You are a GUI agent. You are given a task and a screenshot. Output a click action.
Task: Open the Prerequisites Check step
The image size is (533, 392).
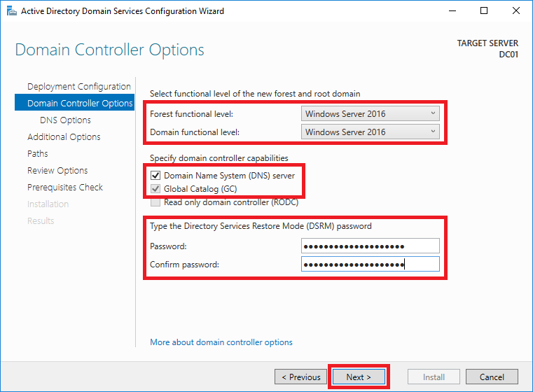click(x=65, y=187)
